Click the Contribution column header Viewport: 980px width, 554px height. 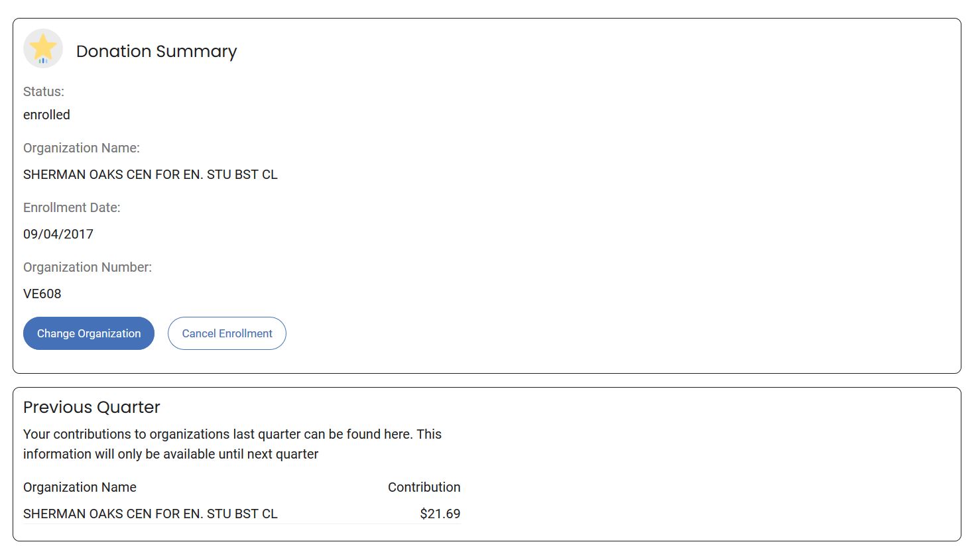[x=424, y=487]
